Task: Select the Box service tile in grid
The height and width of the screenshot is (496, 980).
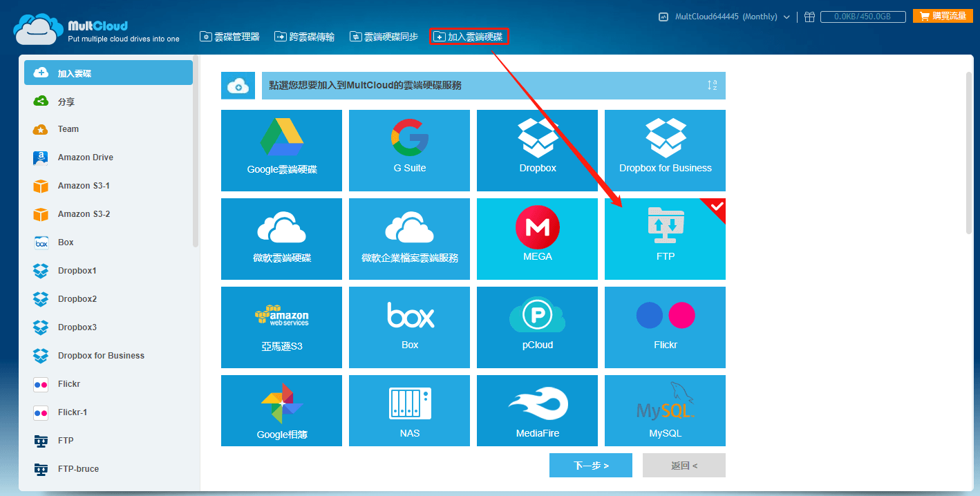Action: pyautogui.click(x=409, y=327)
